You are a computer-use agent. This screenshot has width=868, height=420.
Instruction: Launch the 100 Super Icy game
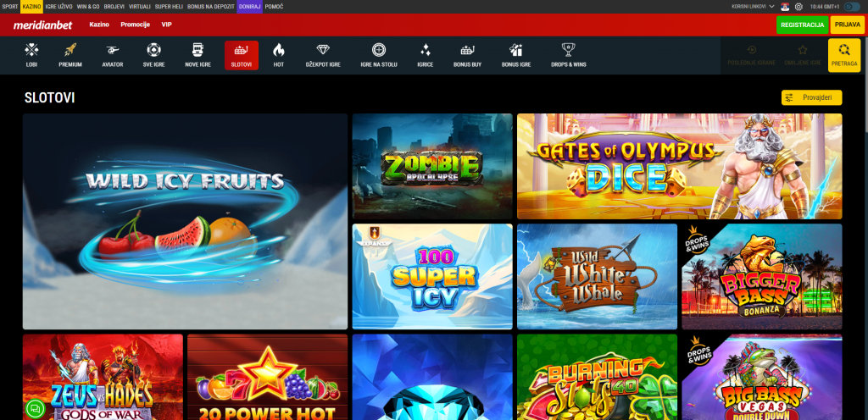tap(432, 276)
